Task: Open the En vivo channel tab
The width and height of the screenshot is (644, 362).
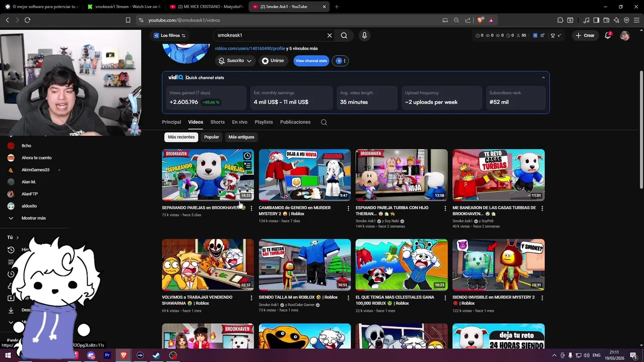Action: point(239,122)
